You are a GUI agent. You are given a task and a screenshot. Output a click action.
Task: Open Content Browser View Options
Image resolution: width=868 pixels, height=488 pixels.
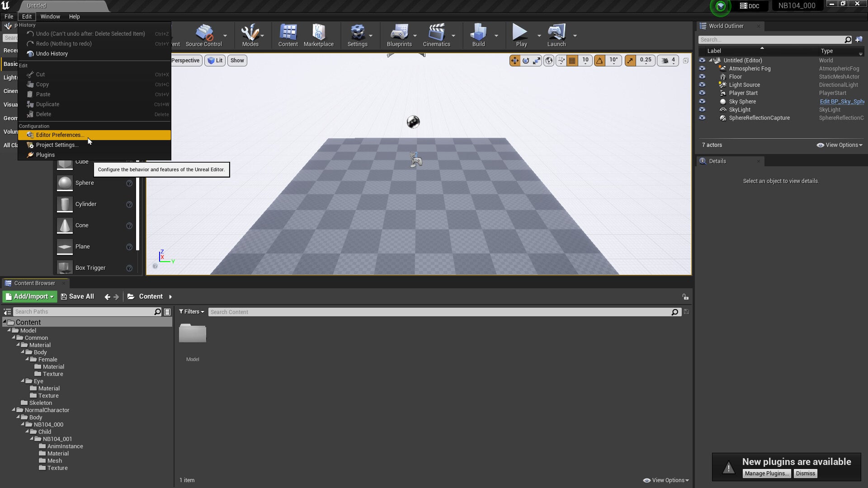tap(666, 480)
